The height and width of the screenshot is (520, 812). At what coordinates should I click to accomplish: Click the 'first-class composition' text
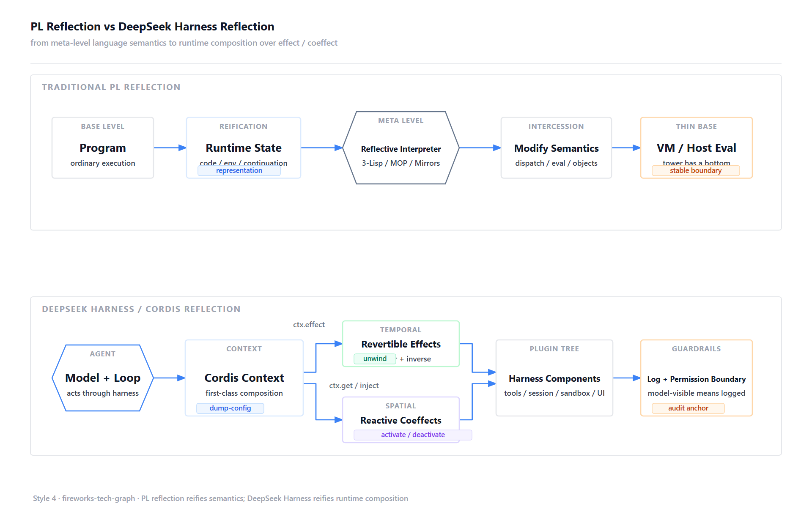point(244,393)
